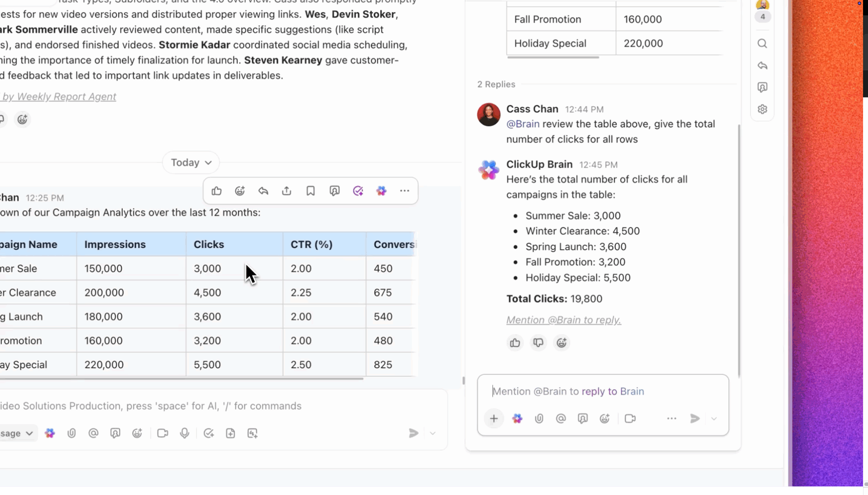This screenshot has width=868, height=495.
Task: Click thumbs up in message hover toolbar
Action: pyautogui.click(x=217, y=191)
